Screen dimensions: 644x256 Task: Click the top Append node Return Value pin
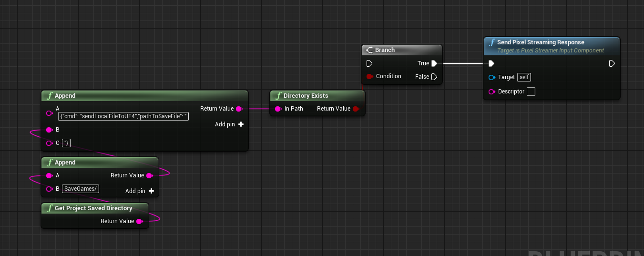click(239, 109)
